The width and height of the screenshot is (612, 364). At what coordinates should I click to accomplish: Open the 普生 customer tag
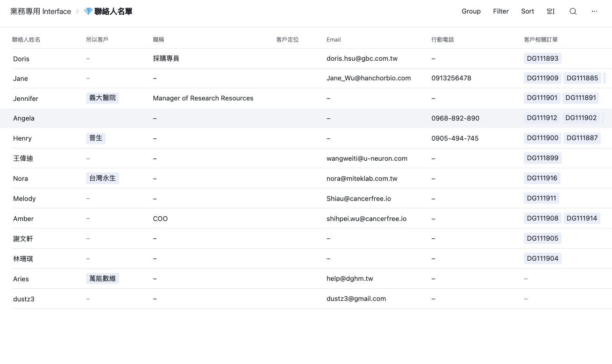tap(96, 138)
